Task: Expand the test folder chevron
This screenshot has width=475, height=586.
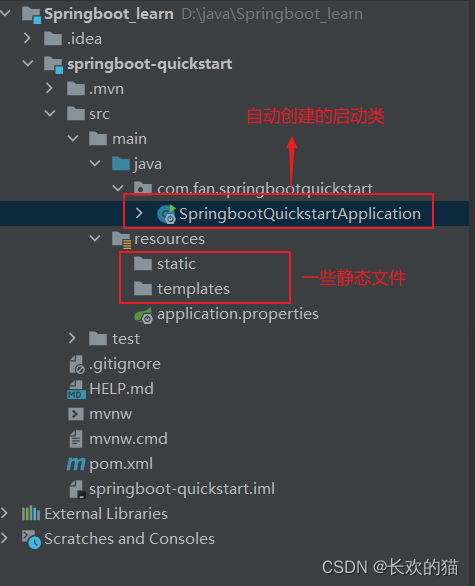Action: [x=72, y=338]
